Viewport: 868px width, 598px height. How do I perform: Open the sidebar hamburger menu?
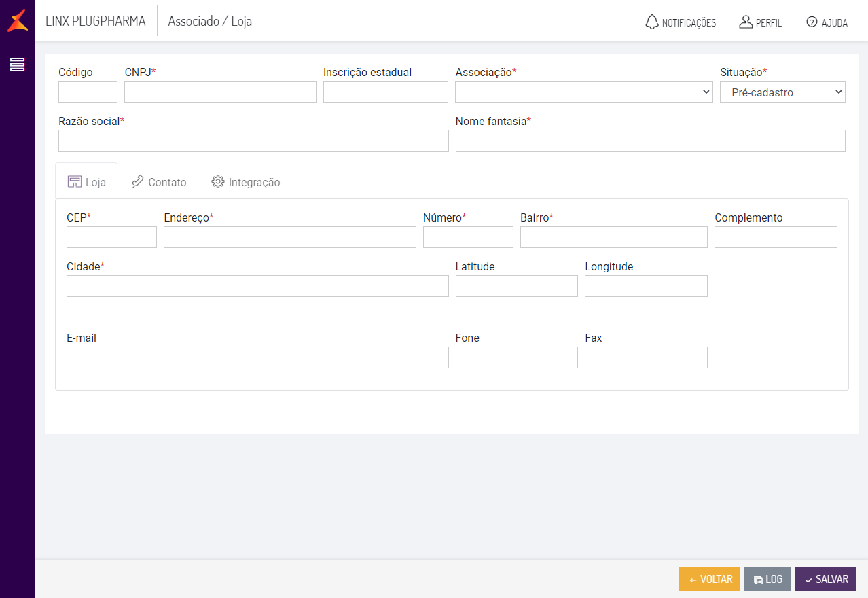[17, 65]
